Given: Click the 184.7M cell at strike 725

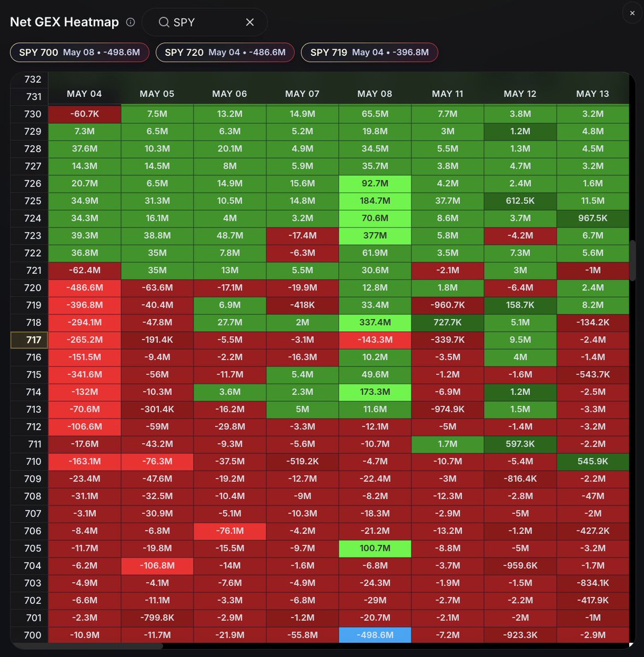Looking at the screenshot, I should tap(375, 201).
